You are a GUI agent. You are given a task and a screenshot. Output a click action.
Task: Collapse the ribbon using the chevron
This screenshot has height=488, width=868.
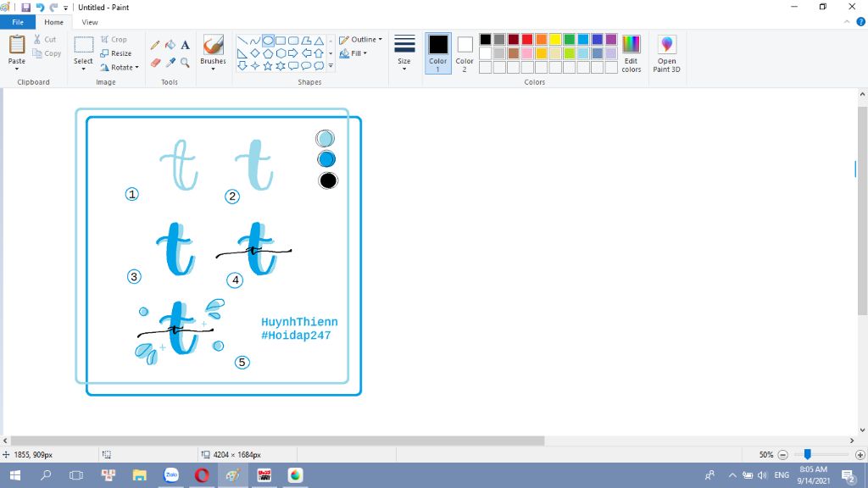(x=847, y=22)
